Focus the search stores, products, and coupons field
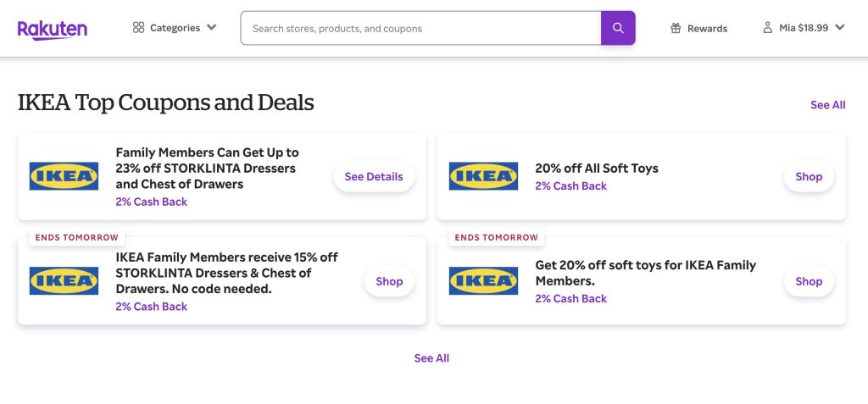The image size is (868, 404). [x=420, y=28]
